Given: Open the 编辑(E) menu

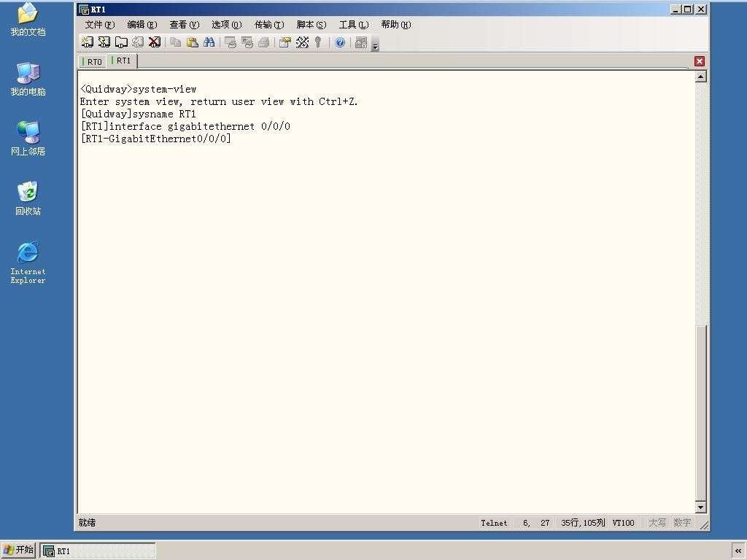Looking at the screenshot, I should point(142,25).
